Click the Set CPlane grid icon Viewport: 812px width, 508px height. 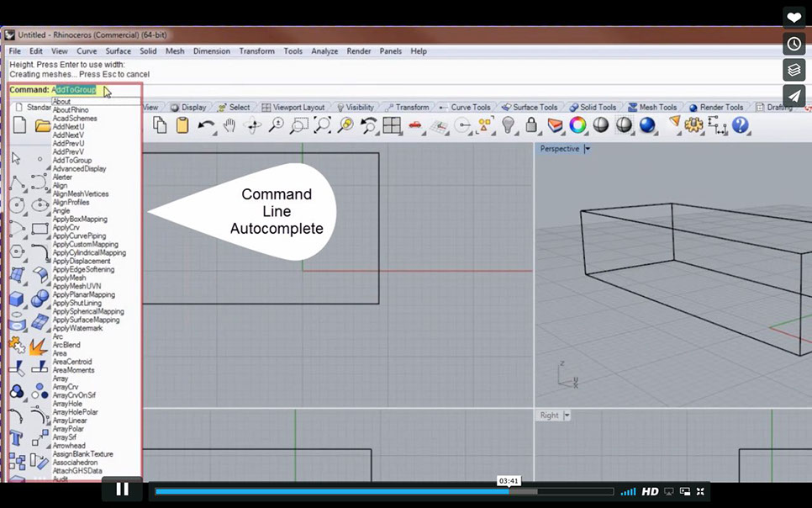tap(439, 125)
